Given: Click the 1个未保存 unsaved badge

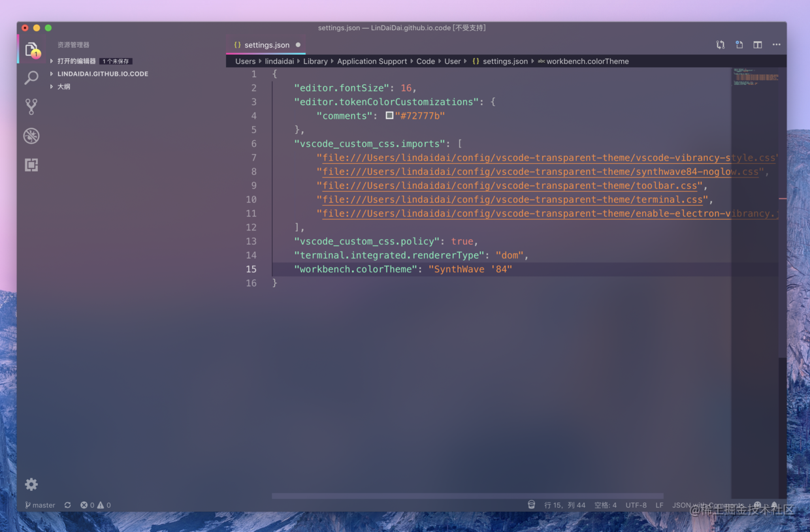Looking at the screenshot, I should coord(116,61).
